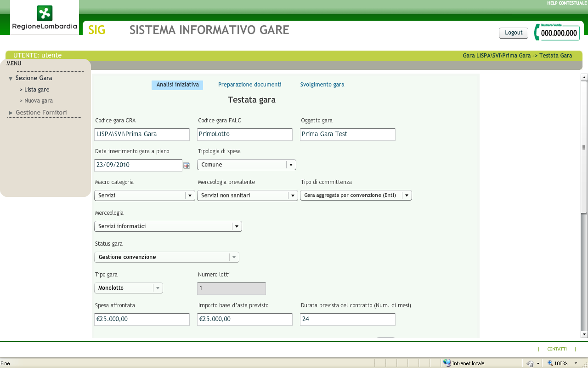Open the Tipologia di spesa dropdown
Image resolution: width=588 pixels, height=368 pixels.
247,165
